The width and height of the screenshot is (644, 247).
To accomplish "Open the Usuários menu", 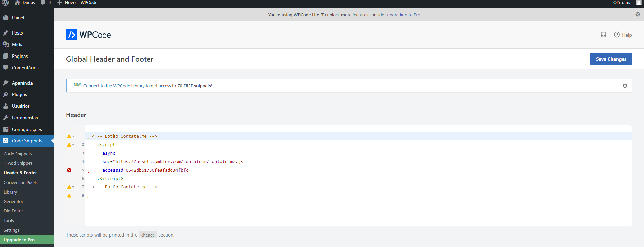I will pyautogui.click(x=27, y=106).
